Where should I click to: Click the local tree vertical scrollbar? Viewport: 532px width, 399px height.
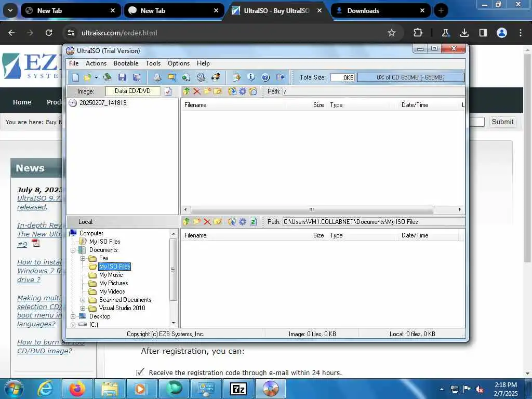coord(174,270)
